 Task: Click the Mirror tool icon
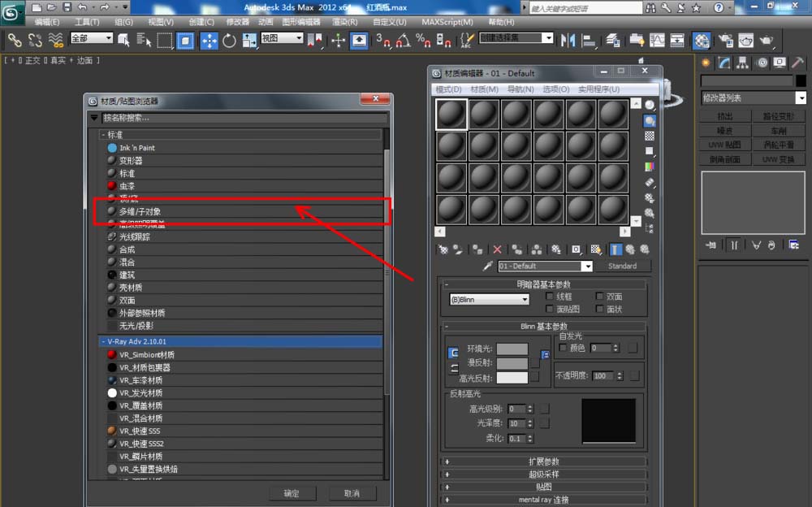point(568,41)
